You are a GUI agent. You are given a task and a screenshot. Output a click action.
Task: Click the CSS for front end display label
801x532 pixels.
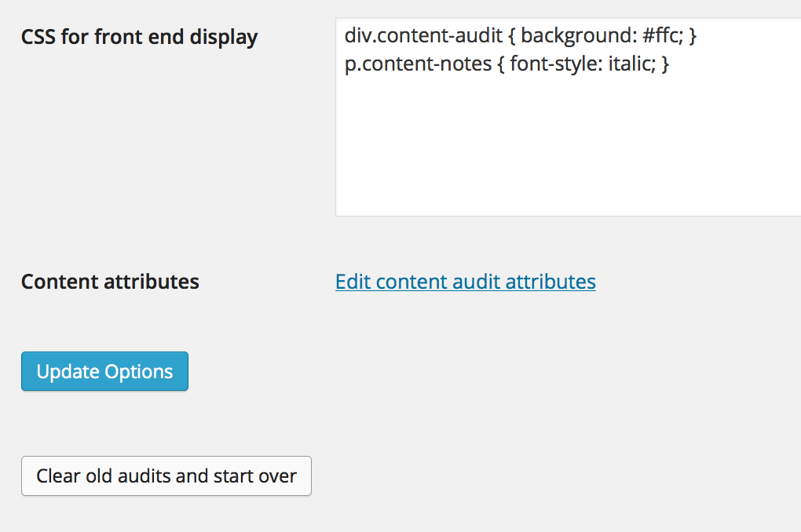(140, 37)
